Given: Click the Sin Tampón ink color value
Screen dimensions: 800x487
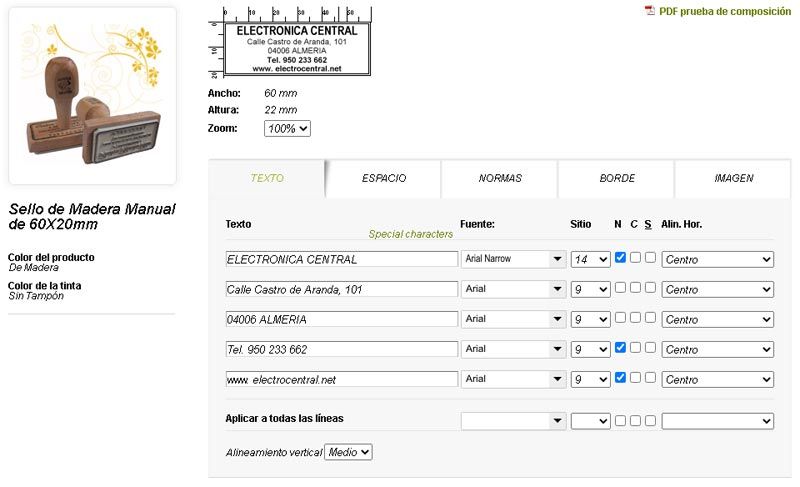Looking at the screenshot, I should click(36, 296).
